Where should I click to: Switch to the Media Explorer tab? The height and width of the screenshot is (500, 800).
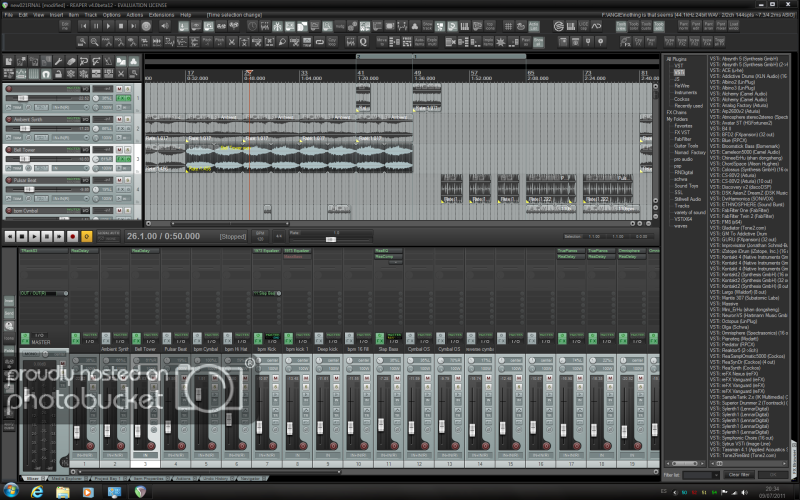65,478
